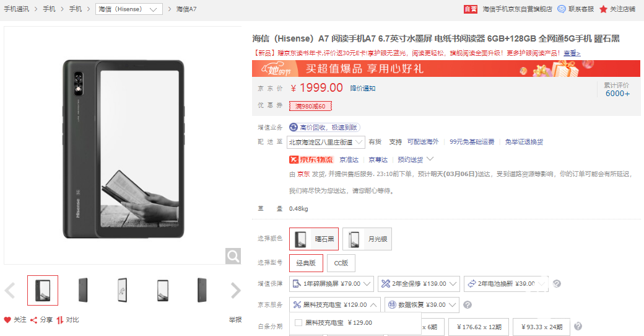The height and width of the screenshot is (336, 644).
Task: Check the 黑科技充电宝 ¥129.00 checkbox
Action: pos(298,322)
